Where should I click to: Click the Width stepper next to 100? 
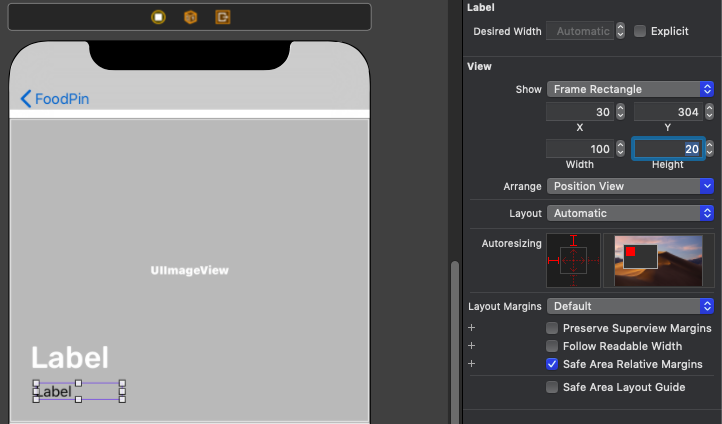click(x=620, y=149)
